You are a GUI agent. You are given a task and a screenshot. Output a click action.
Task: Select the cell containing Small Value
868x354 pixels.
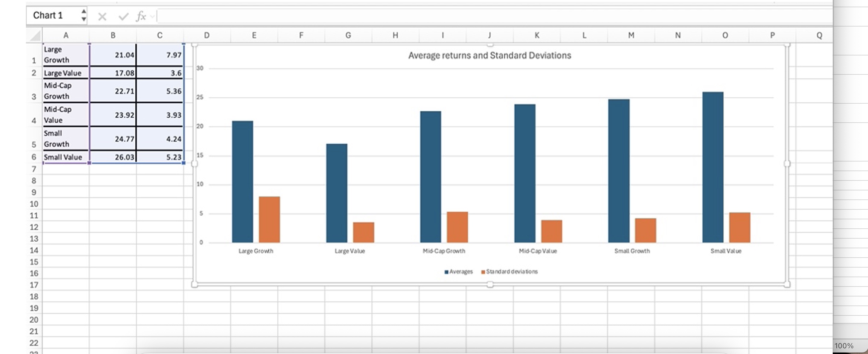(x=63, y=157)
